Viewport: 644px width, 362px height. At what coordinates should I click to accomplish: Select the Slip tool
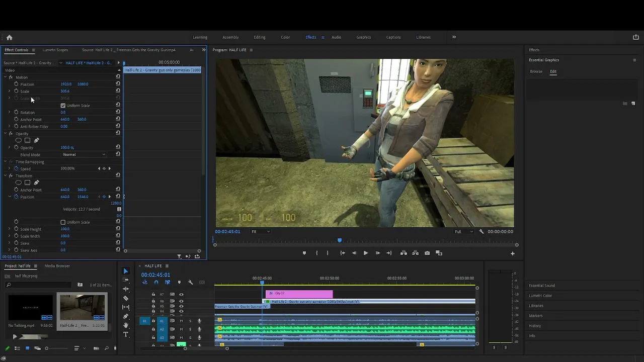point(126,307)
